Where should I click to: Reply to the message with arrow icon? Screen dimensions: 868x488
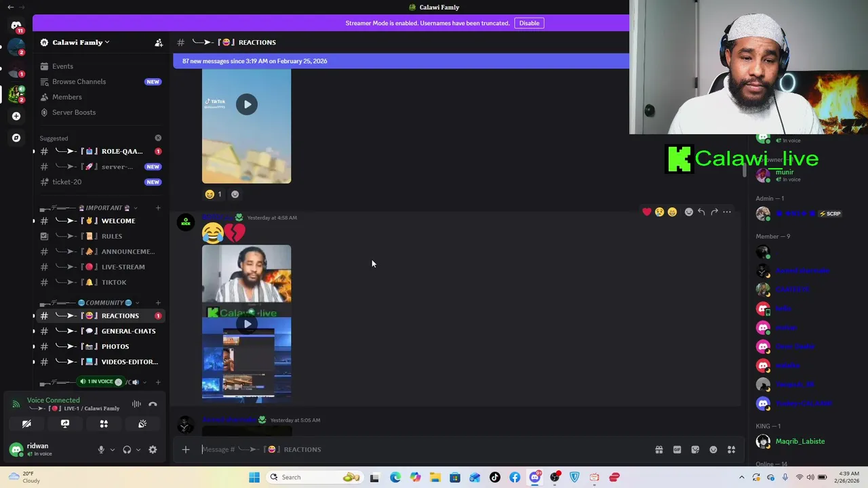tap(701, 212)
